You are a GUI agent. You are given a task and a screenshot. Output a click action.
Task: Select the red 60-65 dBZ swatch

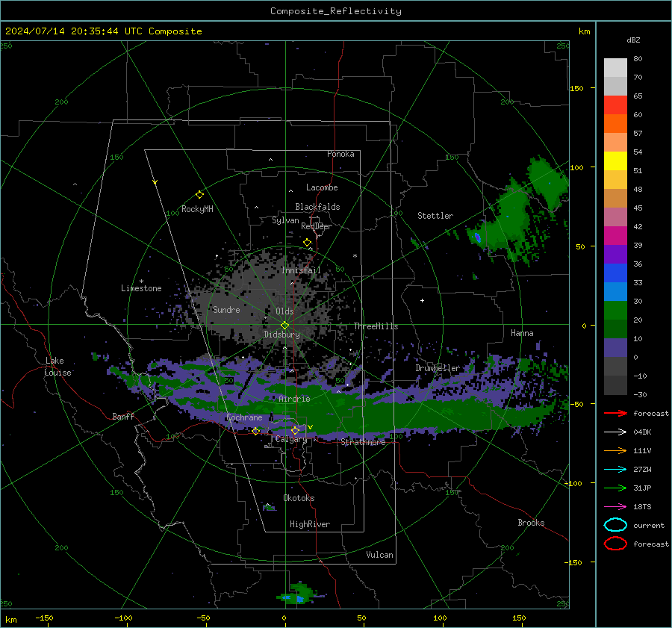pyautogui.click(x=615, y=105)
